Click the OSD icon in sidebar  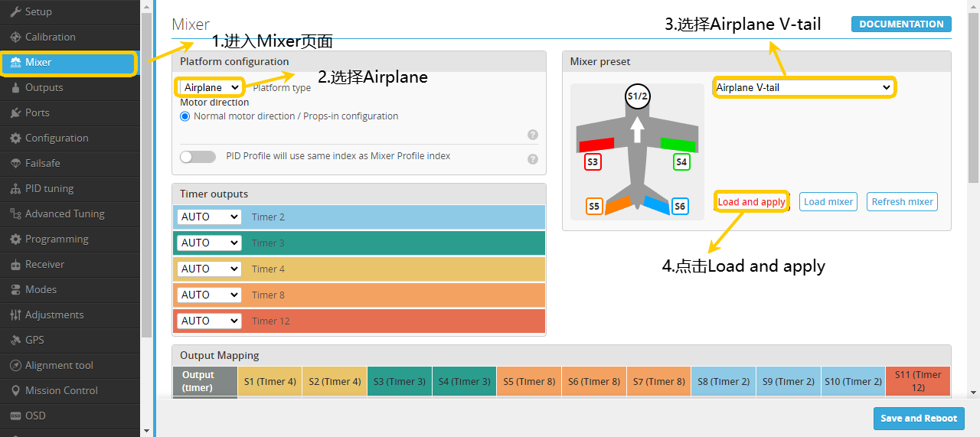pos(15,416)
